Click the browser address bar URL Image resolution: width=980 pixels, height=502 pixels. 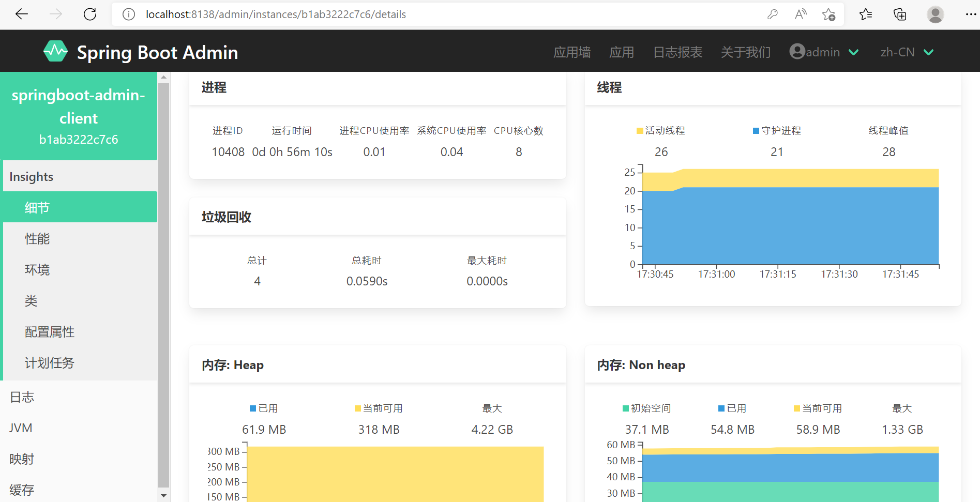[x=276, y=14]
